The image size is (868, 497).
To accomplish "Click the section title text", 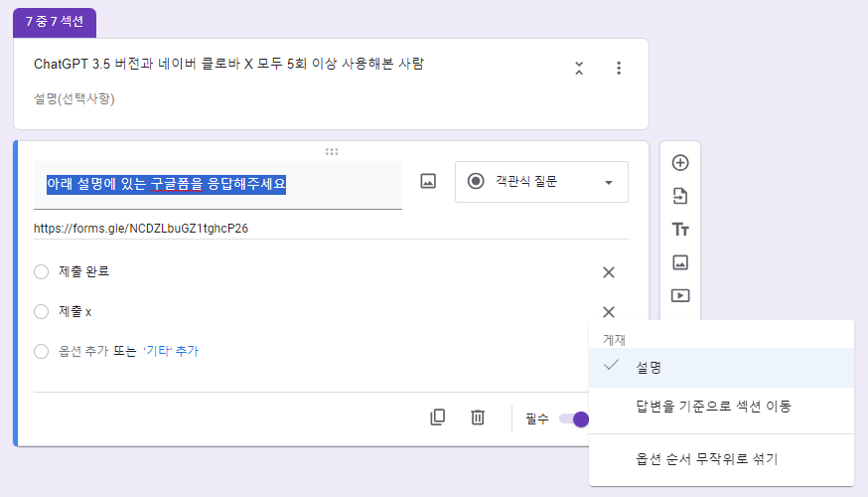I will pyautogui.click(x=228, y=64).
